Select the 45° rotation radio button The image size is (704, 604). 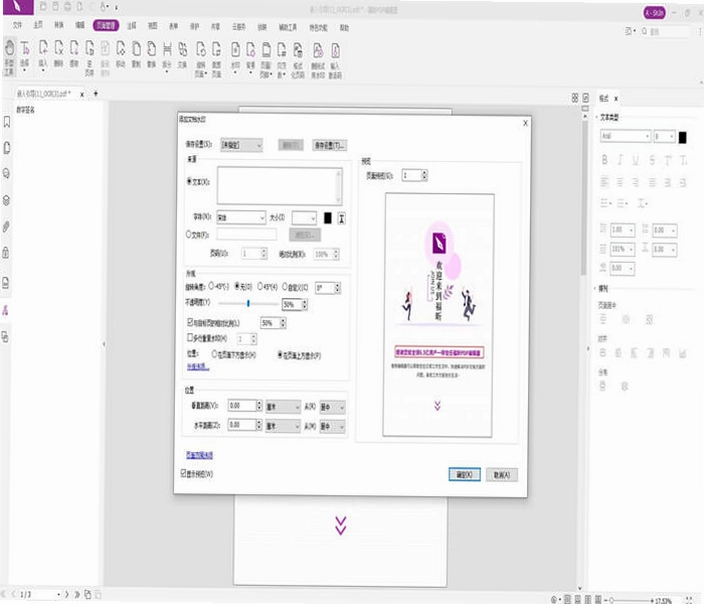coord(260,287)
